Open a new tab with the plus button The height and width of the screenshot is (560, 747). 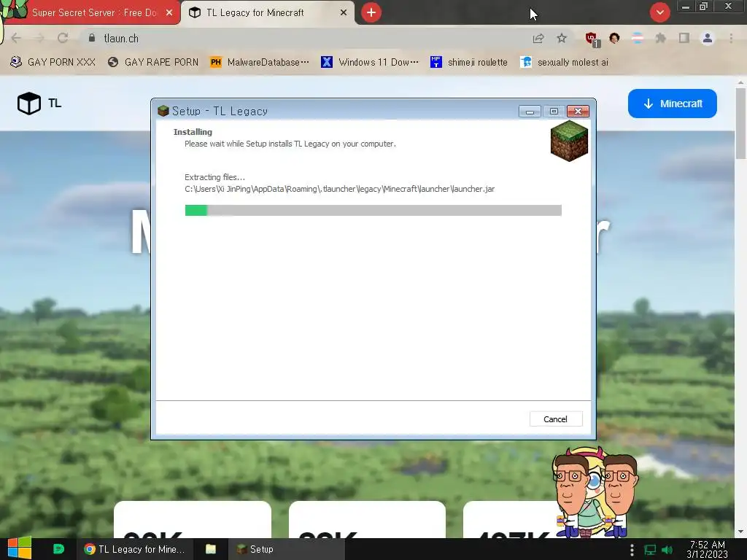coord(371,12)
